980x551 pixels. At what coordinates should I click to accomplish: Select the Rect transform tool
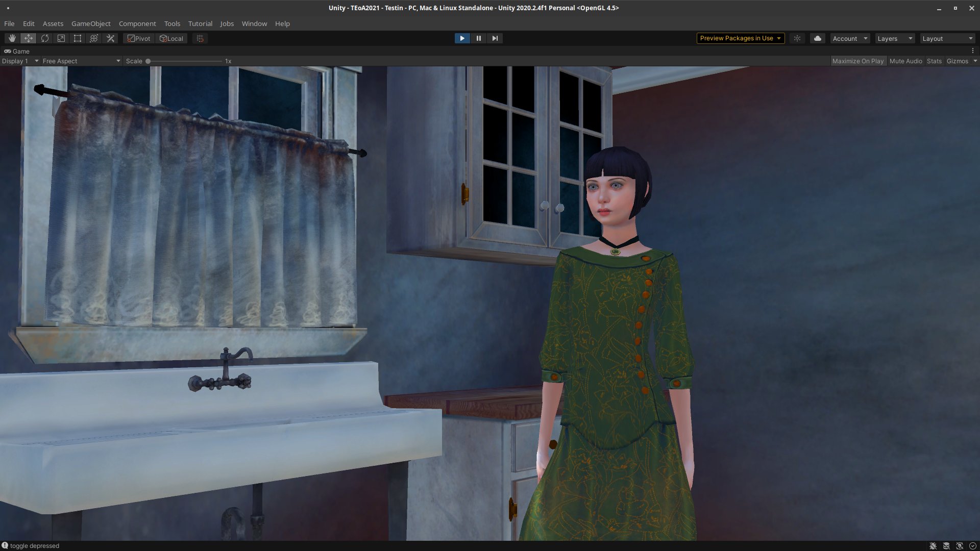coord(78,38)
